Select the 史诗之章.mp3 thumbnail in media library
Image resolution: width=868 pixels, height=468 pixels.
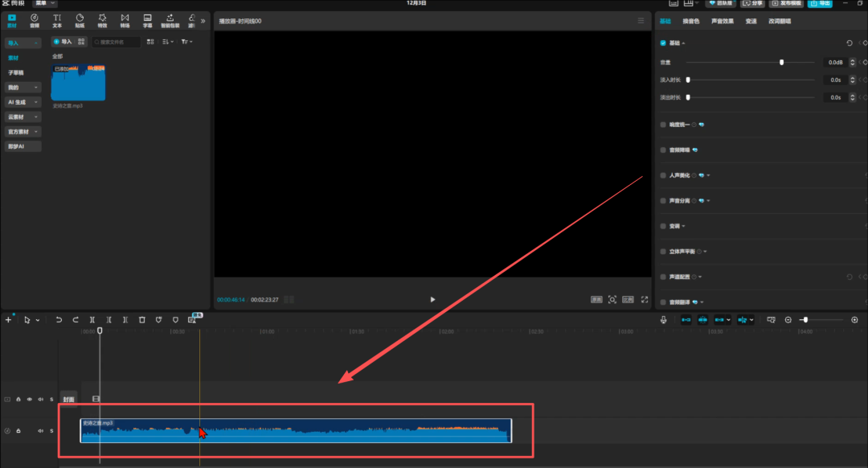pyautogui.click(x=78, y=83)
